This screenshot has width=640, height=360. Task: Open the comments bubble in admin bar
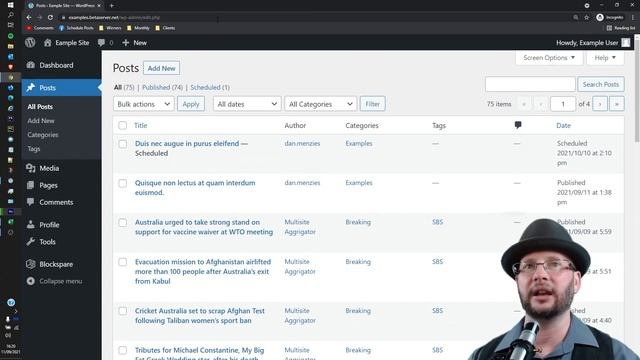[x=101, y=42]
